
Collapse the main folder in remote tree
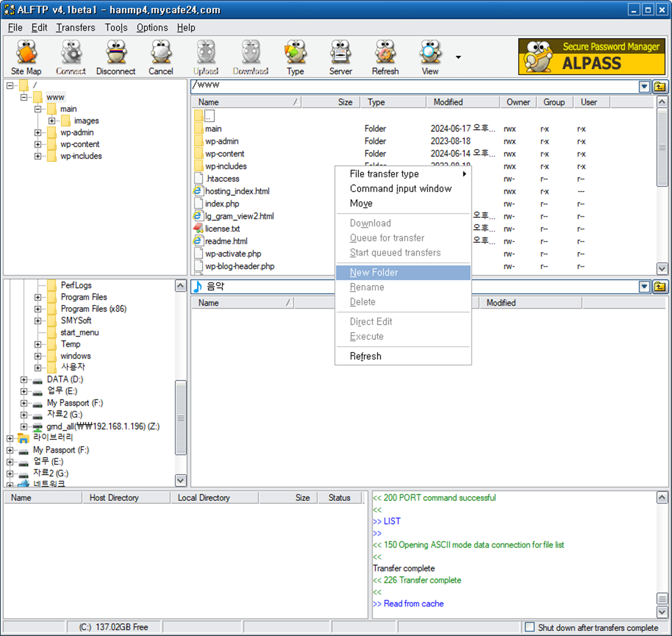38,109
